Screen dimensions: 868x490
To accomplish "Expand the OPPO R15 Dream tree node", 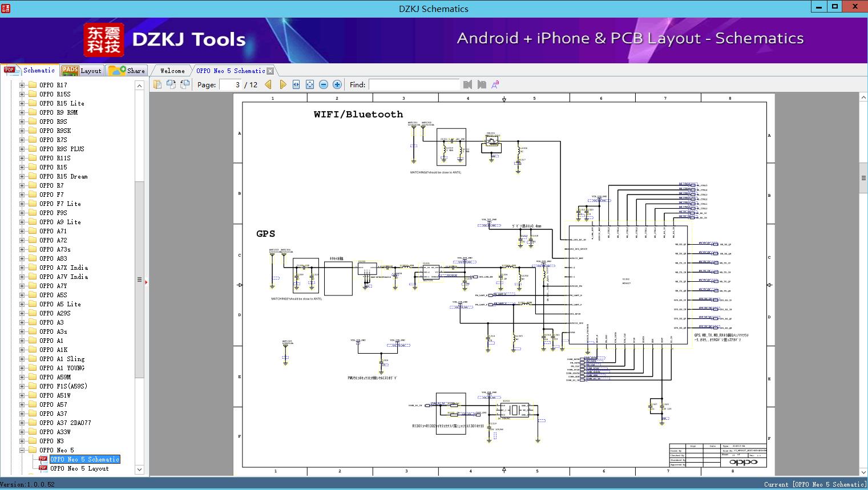I will 22,176.
